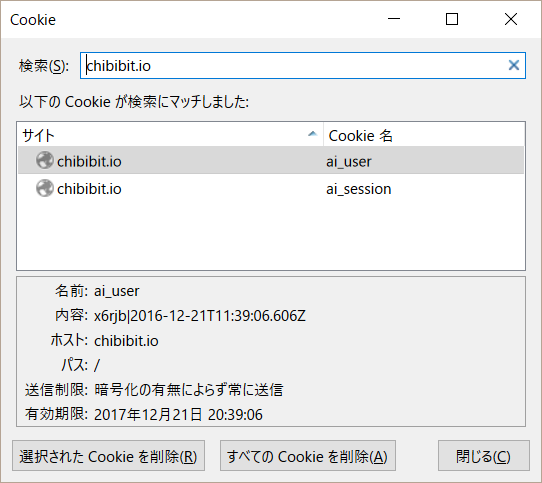The width and height of the screenshot is (542, 483).
Task: Click the ホスト value chibibit.io in details
Action: click(126, 341)
